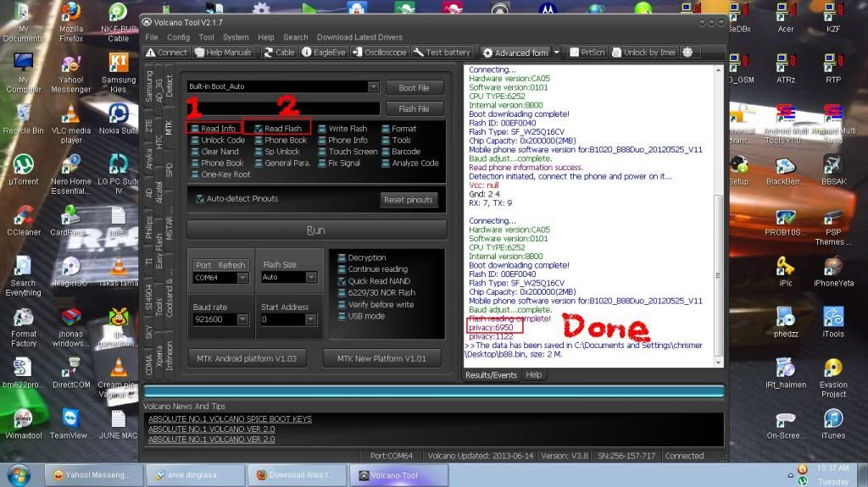Switch to the Help tab in results panel
The width and height of the screenshot is (868, 487).
(533, 374)
